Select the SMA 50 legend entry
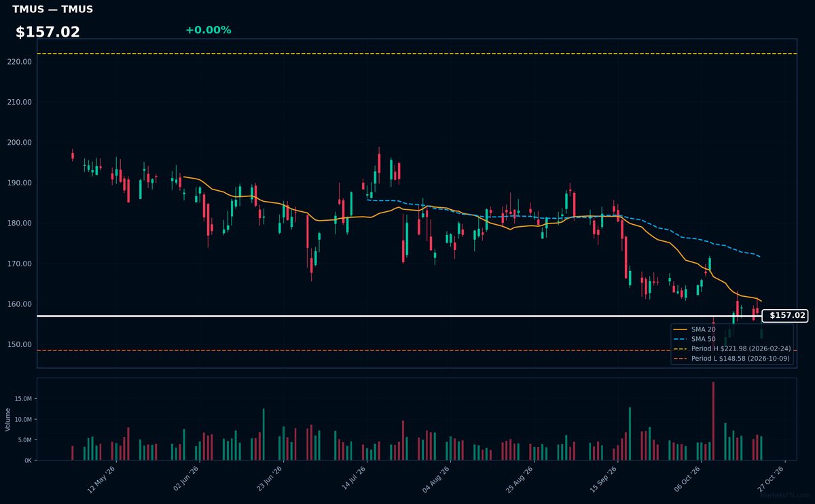This screenshot has width=815, height=504. [x=695, y=338]
